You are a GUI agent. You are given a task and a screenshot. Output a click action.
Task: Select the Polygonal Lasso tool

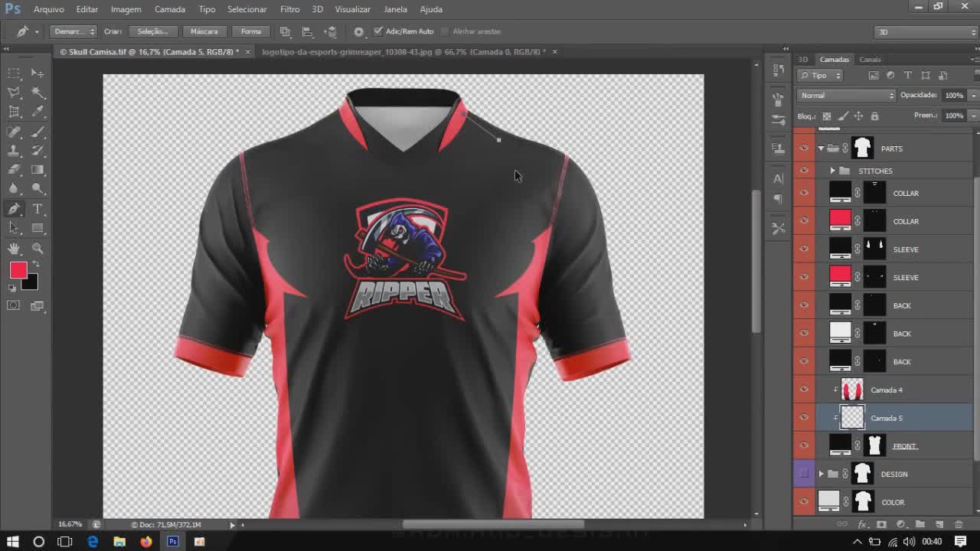(x=14, y=92)
